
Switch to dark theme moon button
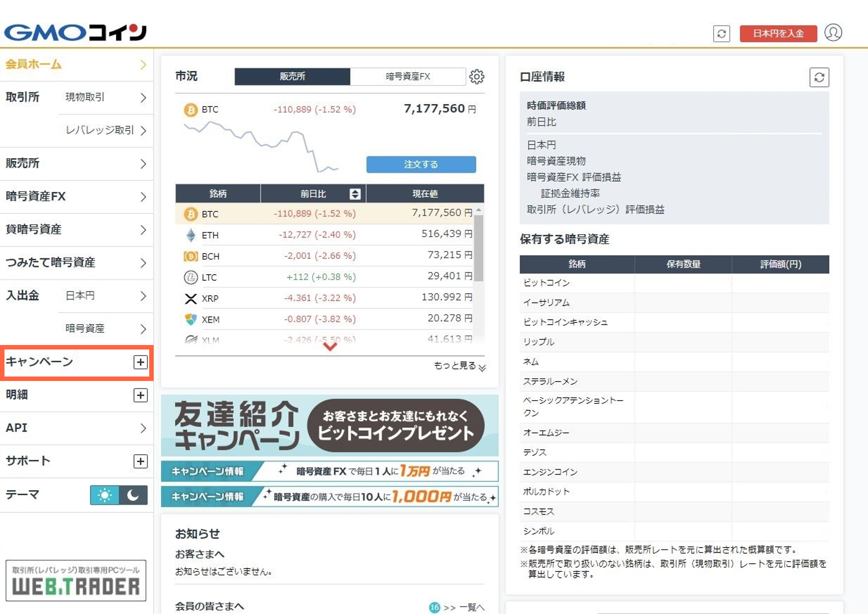(x=133, y=495)
